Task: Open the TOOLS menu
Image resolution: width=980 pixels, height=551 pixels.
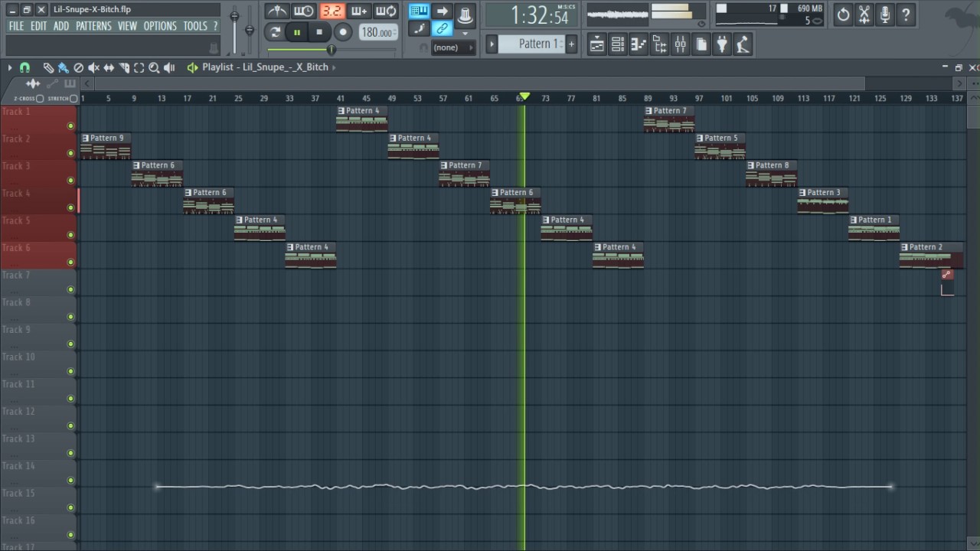Action: 195,26
